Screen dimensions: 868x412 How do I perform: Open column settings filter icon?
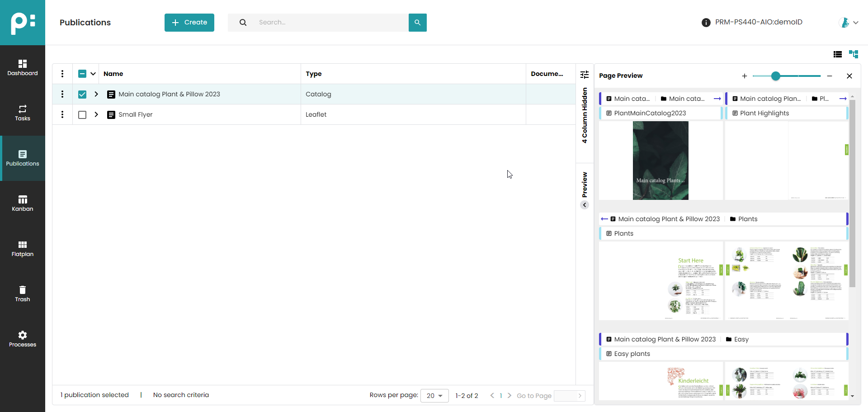click(585, 74)
